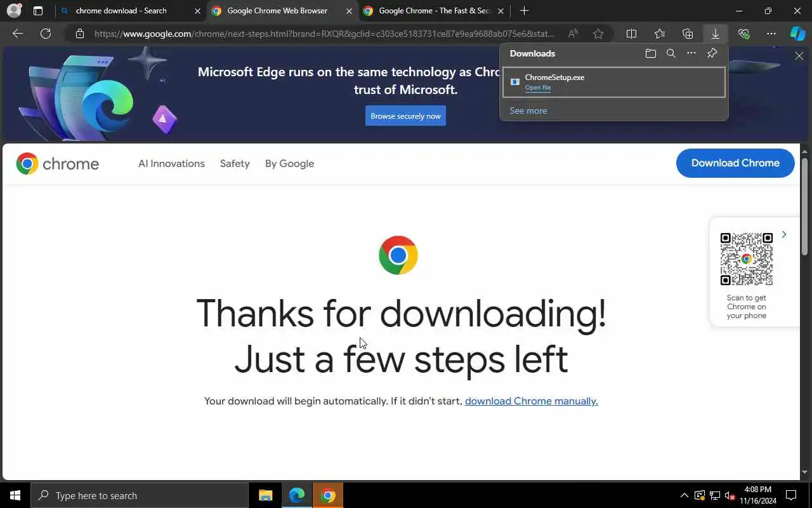The height and width of the screenshot is (508, 812).
Task: Click download Chrome manually link
Action: pyautogui.click(x=532, y=401)
